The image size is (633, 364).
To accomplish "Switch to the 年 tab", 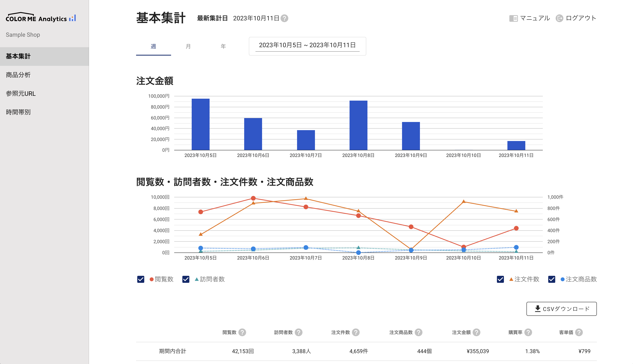I will 223,46.
